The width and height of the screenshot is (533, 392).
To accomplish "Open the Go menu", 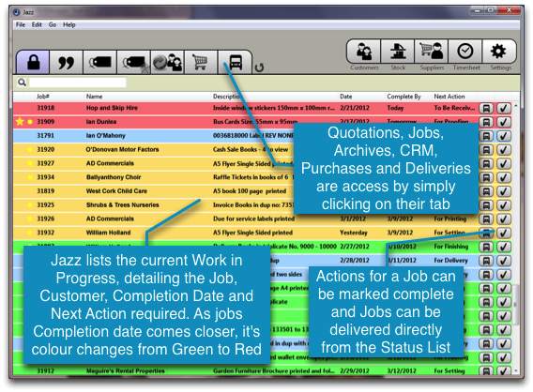I will pyautogui.click(x=53, y=24).
